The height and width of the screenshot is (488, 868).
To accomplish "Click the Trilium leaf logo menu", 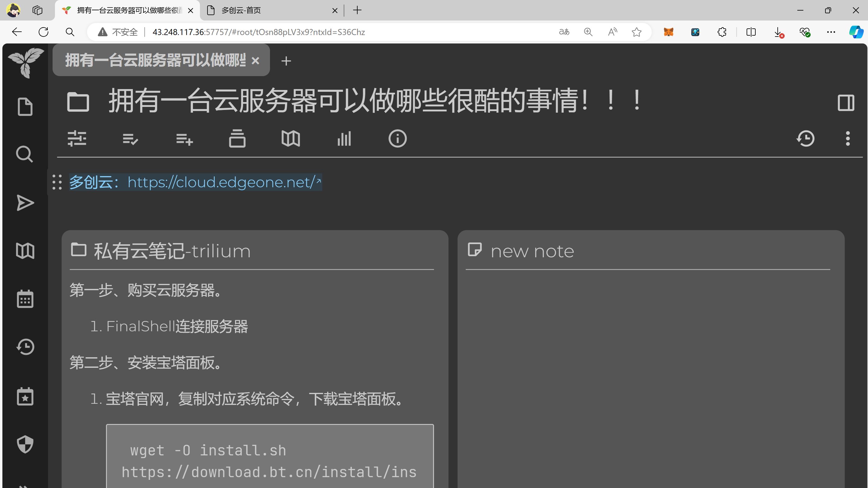I will (x=26, y=63).
